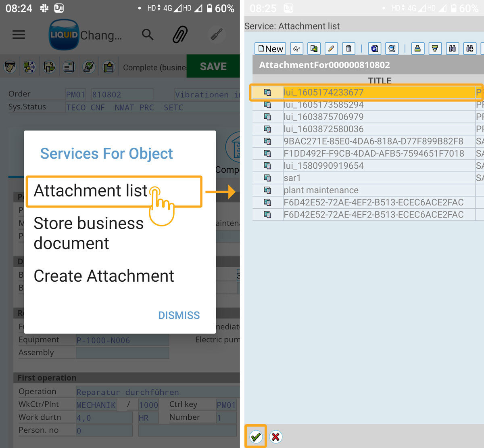
Task: Select the sar1 attachment row
Action: tap(292, 178)
